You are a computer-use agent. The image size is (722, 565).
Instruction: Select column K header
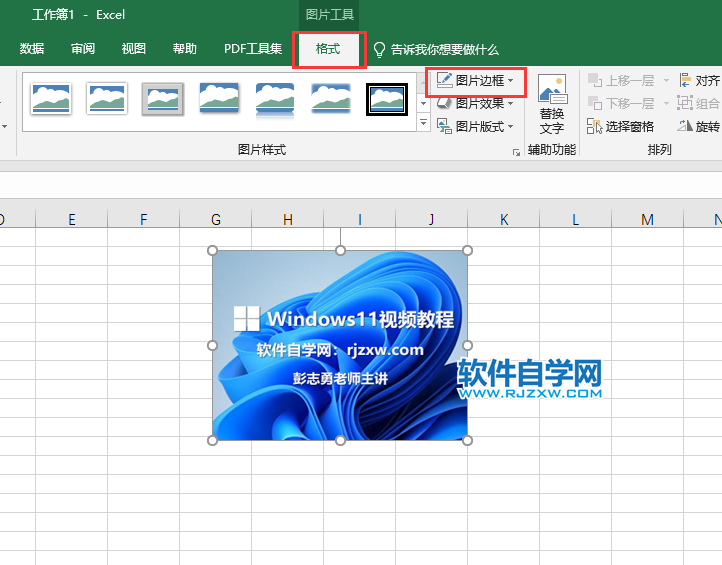coord(504,219)
